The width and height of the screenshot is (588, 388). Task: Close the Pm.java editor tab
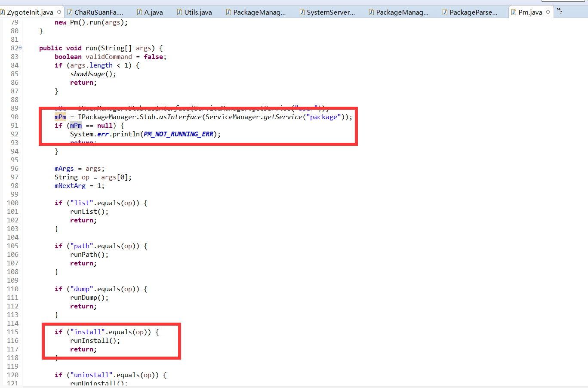click(x=548, y=12)
